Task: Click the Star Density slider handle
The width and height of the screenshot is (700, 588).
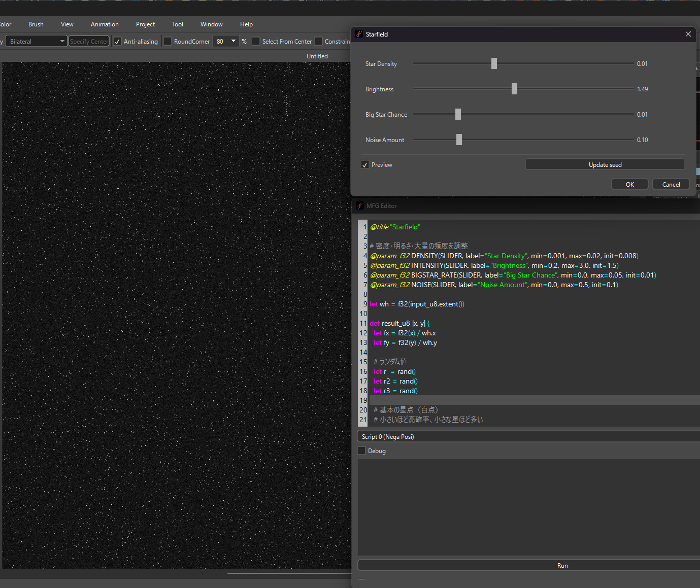Action: [x=494, y=63]
